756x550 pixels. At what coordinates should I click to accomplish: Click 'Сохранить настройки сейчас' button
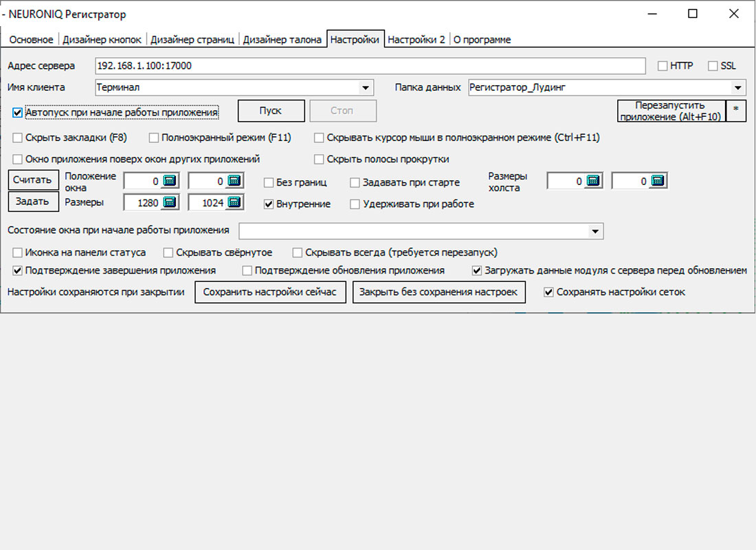(x=270, y=292)
